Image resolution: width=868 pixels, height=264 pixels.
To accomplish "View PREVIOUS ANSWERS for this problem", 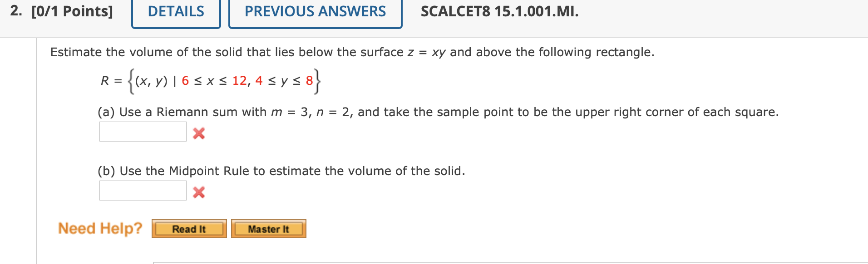I will click(316, 12).
